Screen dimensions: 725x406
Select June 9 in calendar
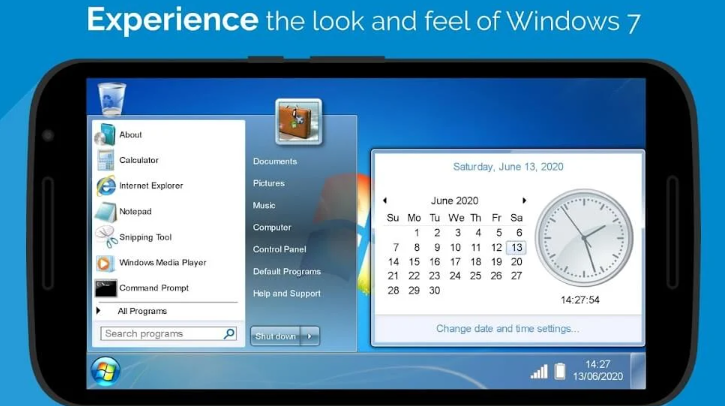tap(437, 247)
